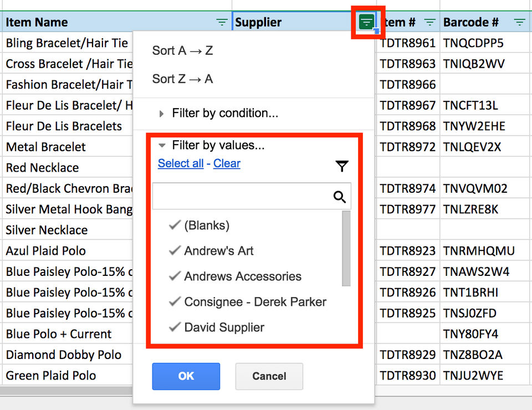Image resolution: width=532 pixels, height=410 pixels.
Task: Uncheck the (Blanks) filter value
Action: click(x=175, y=225)
